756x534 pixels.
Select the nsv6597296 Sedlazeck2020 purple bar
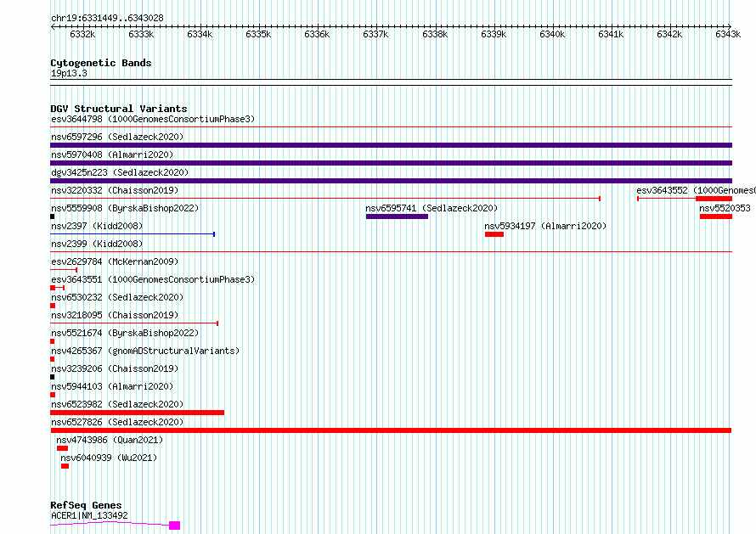[x=391, y=145]
